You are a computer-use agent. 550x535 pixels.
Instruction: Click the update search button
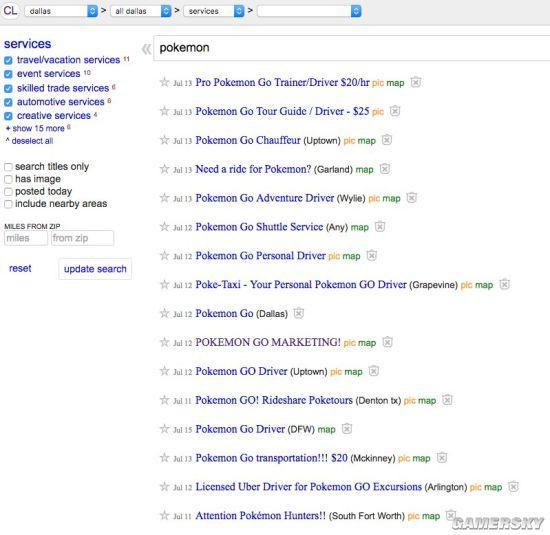tap(95, 269)
